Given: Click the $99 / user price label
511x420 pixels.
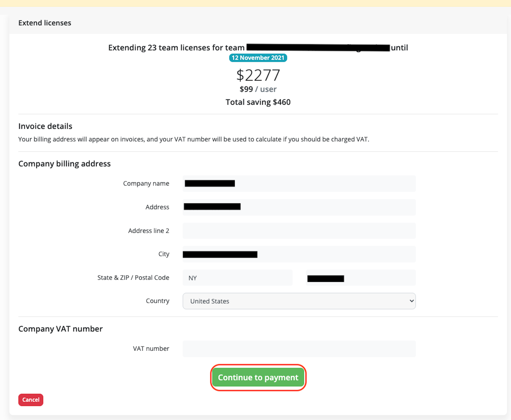Looking at the screenshot, I should (258, 89).
